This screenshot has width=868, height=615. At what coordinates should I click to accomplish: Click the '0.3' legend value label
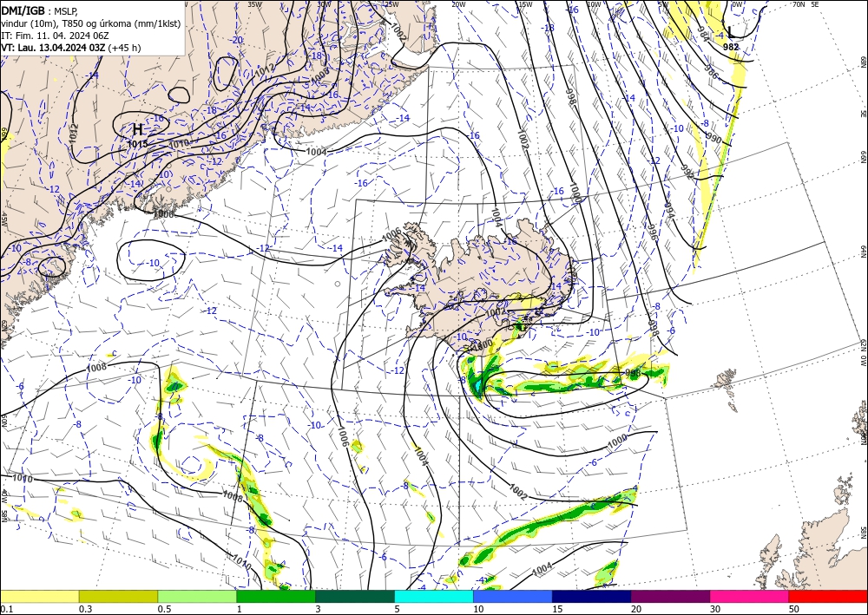pos(85,609)
